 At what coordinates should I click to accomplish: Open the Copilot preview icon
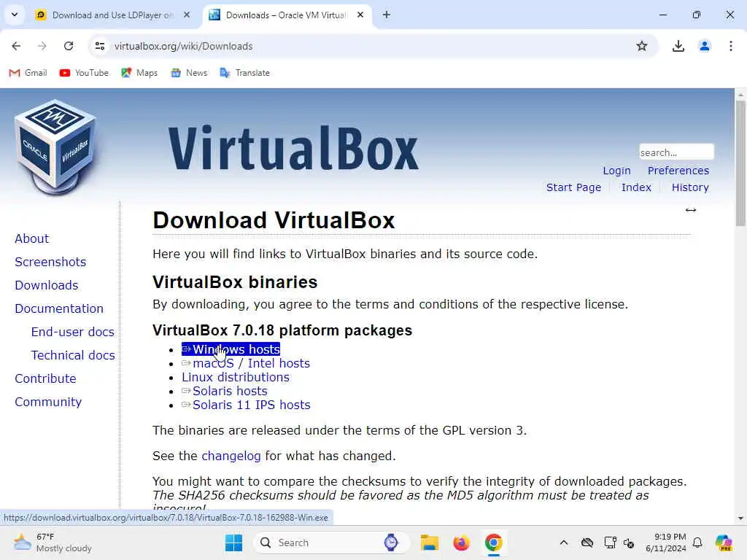point(723,542)
